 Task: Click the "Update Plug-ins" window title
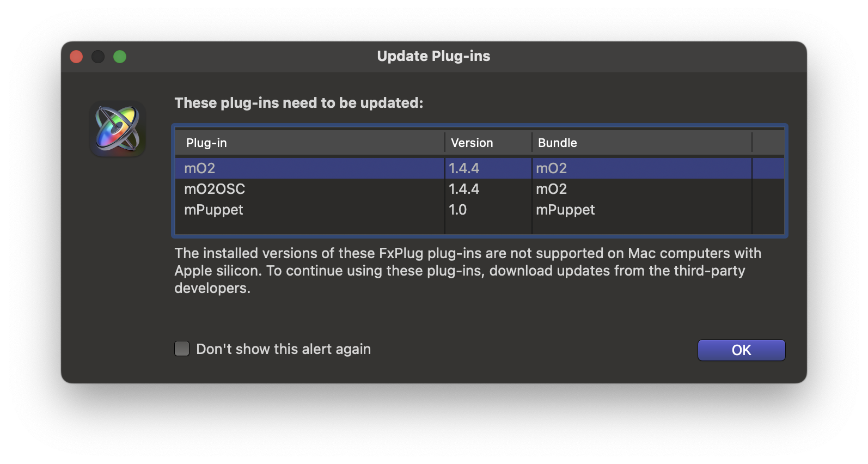click(433, 56)
